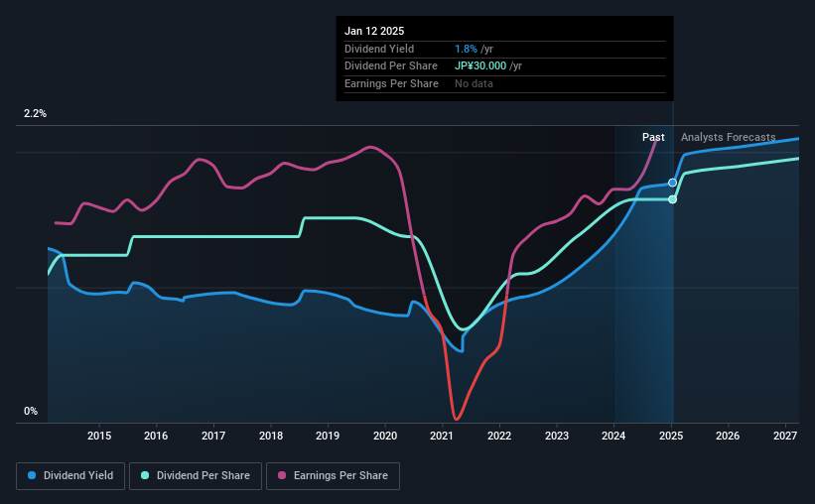This screenshot has height=504, width=815.
Task: Click the 0% y-axis label
Action: (x=31, y=411)
